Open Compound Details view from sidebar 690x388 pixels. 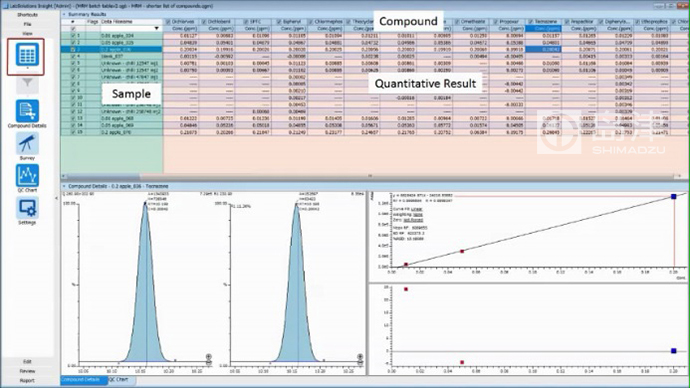click(27, 113)
